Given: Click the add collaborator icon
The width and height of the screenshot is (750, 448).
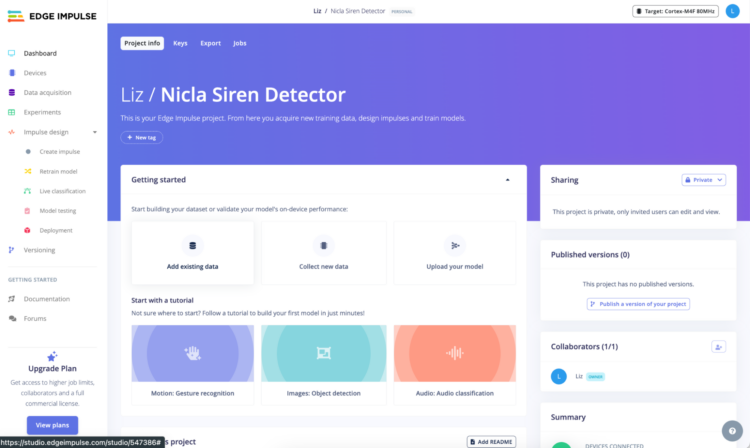Looking at the screenshot, I should pyautogui.click(x=717, y=346).
